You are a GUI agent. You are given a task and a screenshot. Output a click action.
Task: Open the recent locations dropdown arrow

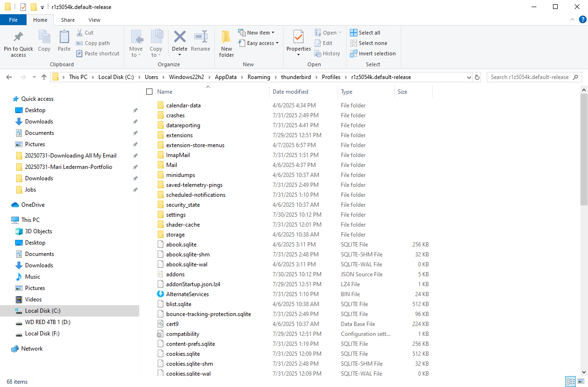pos(34,77)
